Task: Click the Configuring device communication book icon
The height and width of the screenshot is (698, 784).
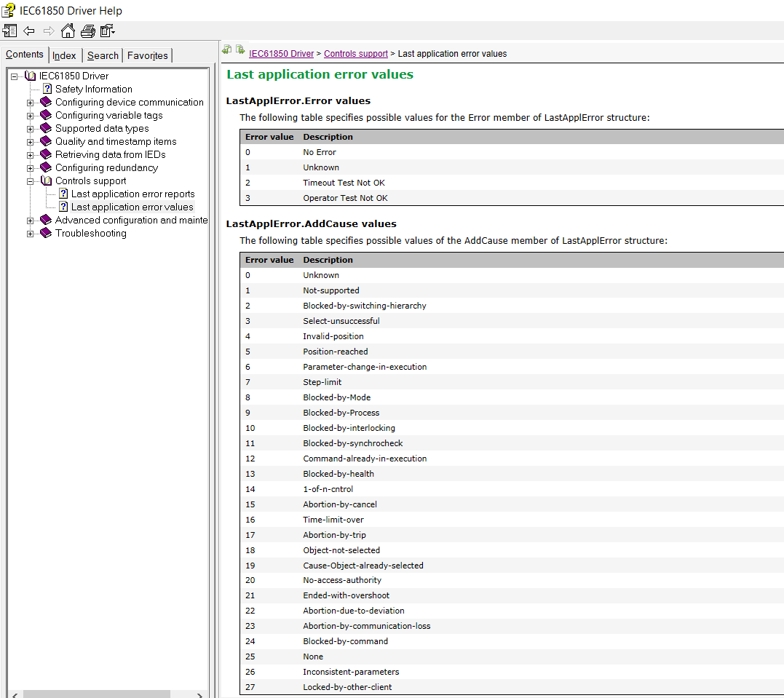Action: pyautogui.click(x=46, y=102)
